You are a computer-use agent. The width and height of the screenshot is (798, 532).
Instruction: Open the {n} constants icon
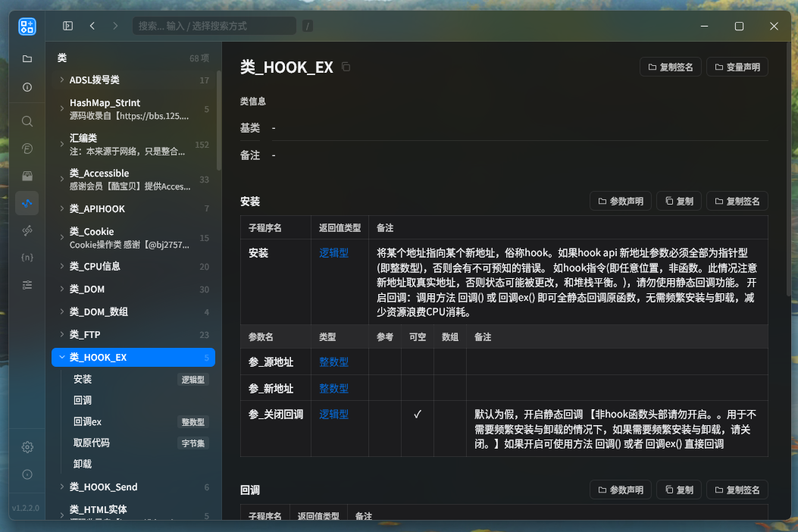[x=27, y=258]
